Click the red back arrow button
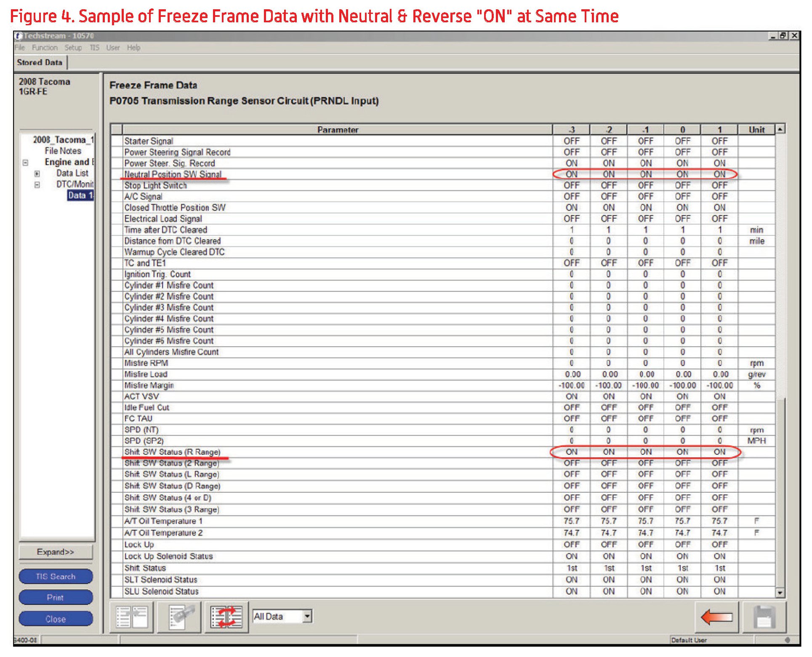 pos(717,618)
